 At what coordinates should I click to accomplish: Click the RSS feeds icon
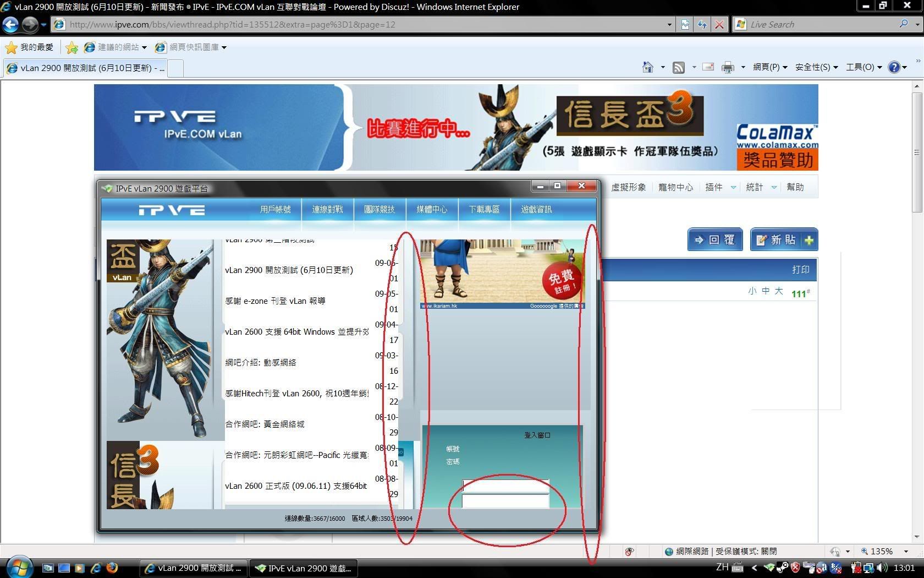click(x=679, y=67)
